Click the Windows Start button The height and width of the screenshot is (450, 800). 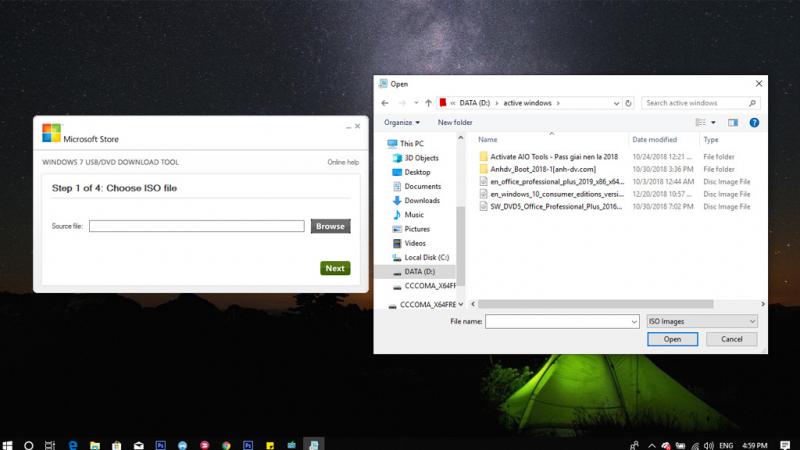coord(8,442)
